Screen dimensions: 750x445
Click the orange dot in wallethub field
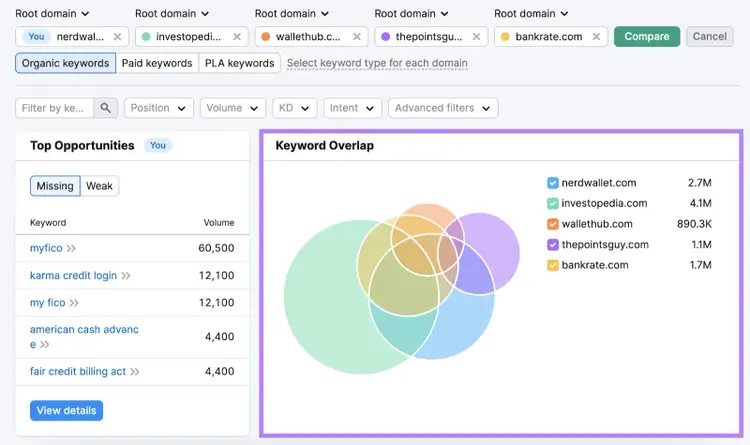coord(266,37)
